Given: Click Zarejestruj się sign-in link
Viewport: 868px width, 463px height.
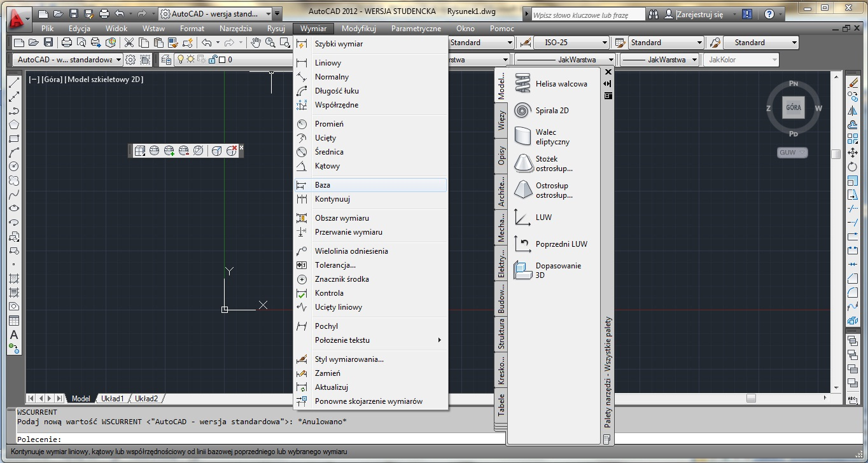Looking at the screenshot, I should [x=700, y=13].
